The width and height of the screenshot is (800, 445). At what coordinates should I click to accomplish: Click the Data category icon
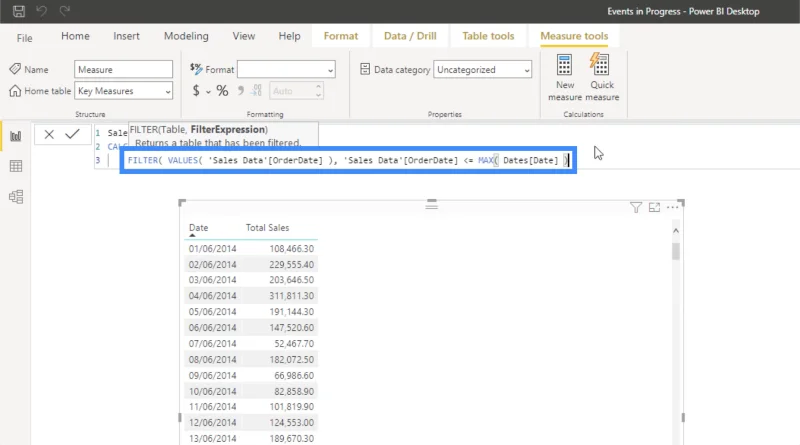click(x=365, y=69)
